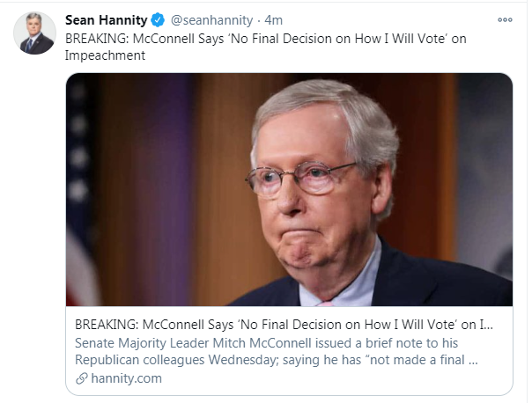
Task: Click Sean Hannity's profile avatar
Action: [37, 33]
